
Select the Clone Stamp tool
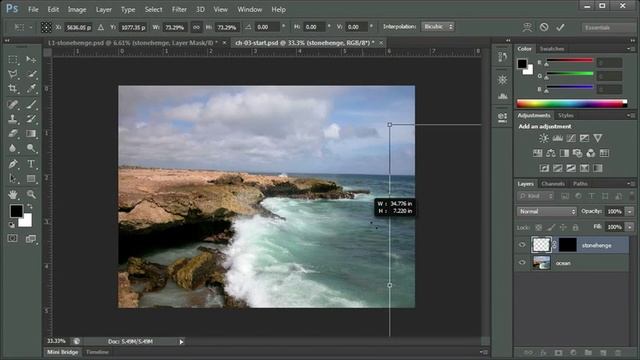pos(13,119)
